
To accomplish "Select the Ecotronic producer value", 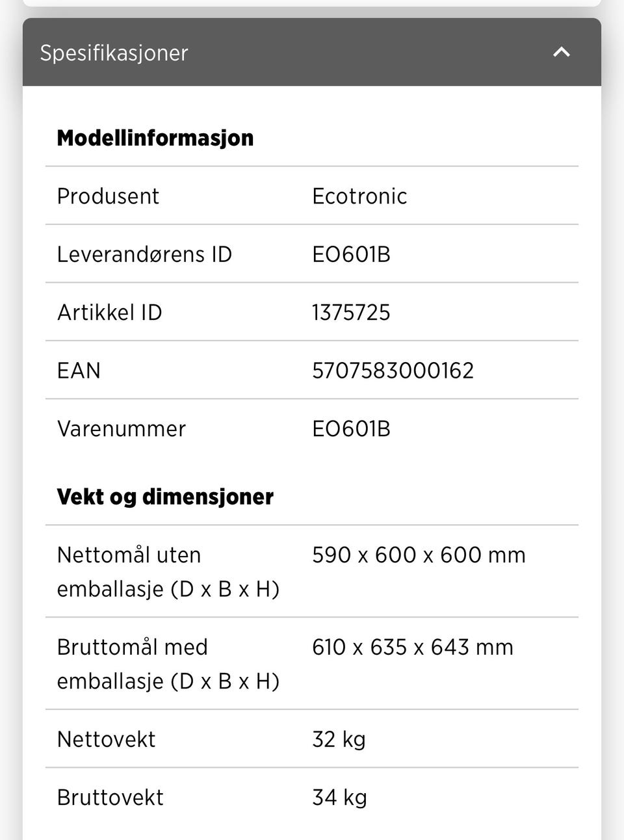I will click(x=359, y=196).
